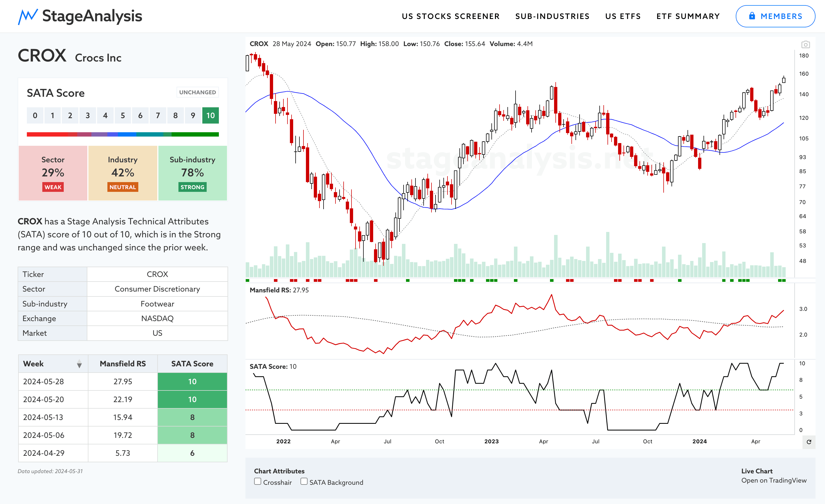Viewport: 825px width, 504px height.
Task: Enable the SATA Background checkbox
Action: [304, 481]
